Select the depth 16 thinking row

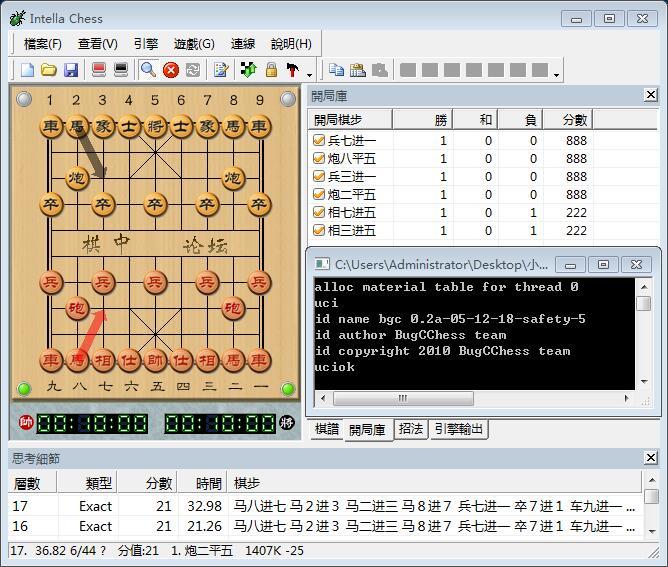click(325, 526)
